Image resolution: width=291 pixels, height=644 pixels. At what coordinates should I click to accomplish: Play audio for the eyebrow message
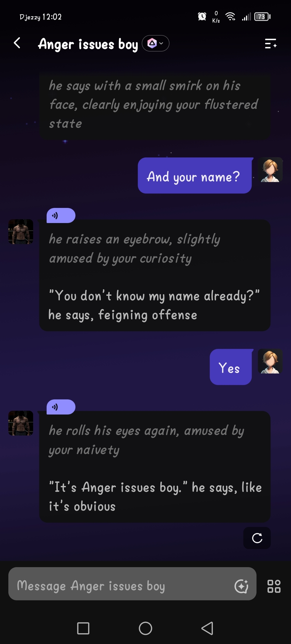(61, 215)
